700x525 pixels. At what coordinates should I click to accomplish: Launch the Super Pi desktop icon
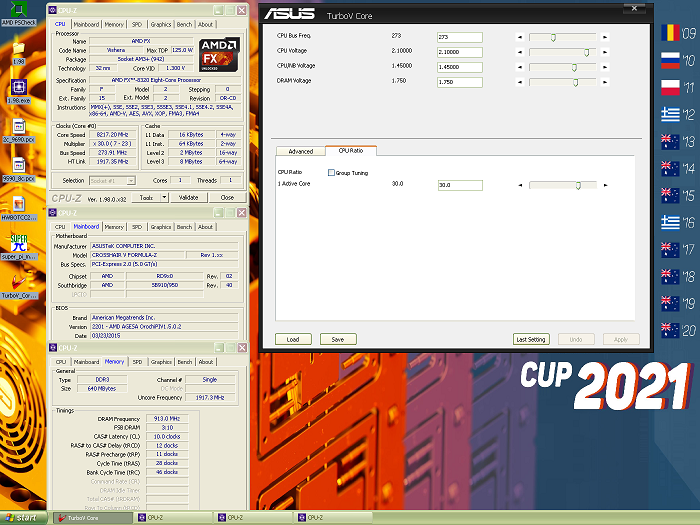click(19, 247)
